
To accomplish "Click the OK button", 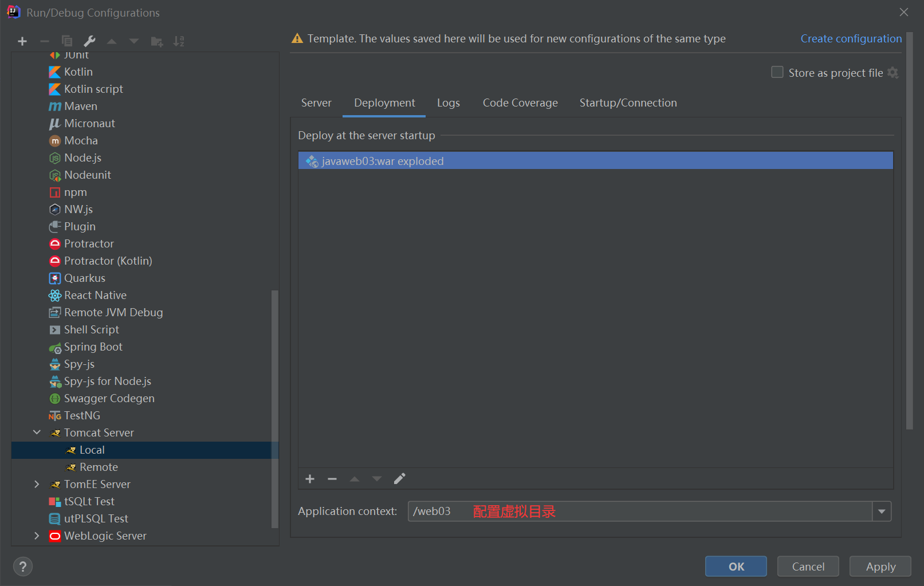I will click(x=736, y=567).
